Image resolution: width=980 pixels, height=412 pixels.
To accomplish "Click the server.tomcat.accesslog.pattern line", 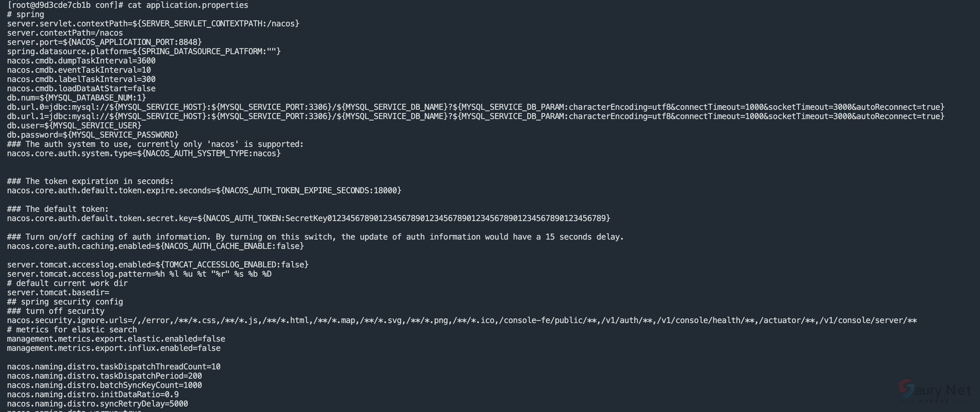I will 139,274.
